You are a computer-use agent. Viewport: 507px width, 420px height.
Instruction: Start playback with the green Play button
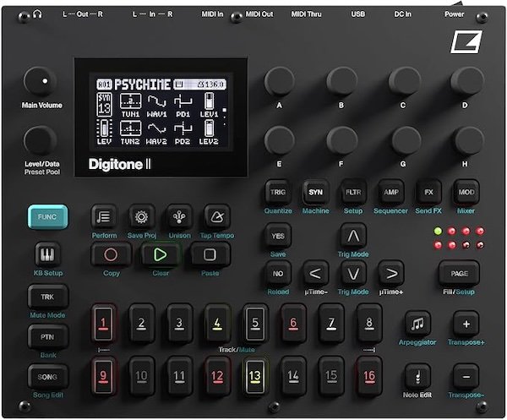pos(161,254)
